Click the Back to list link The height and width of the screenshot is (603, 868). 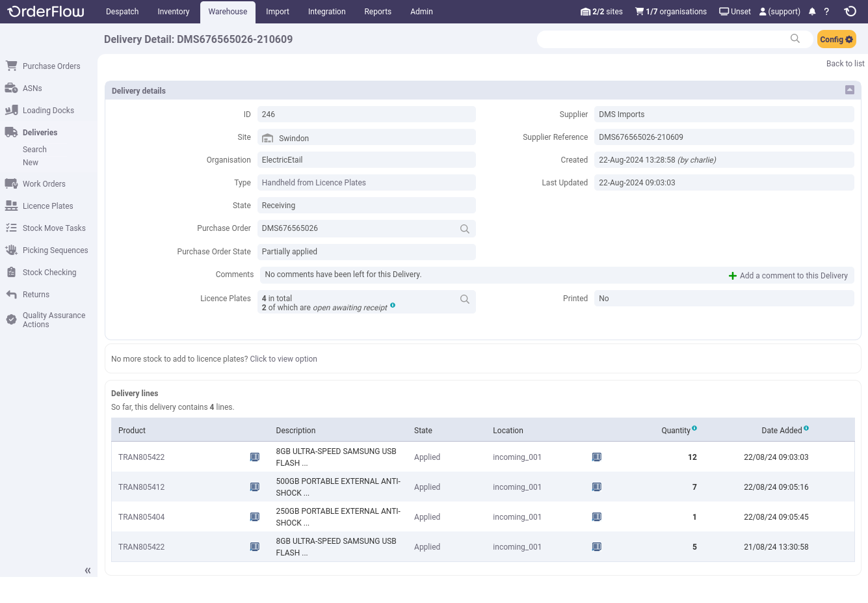(845, 64)
